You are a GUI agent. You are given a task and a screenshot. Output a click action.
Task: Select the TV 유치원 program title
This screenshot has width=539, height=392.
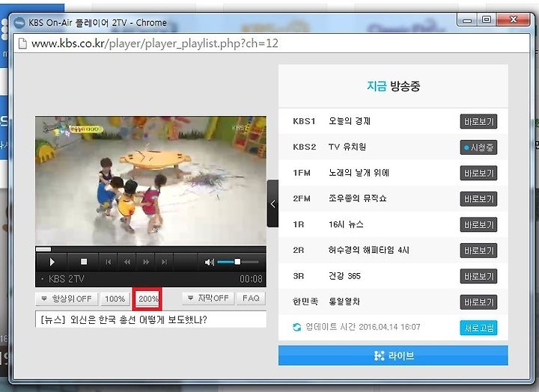pos(347,147)
